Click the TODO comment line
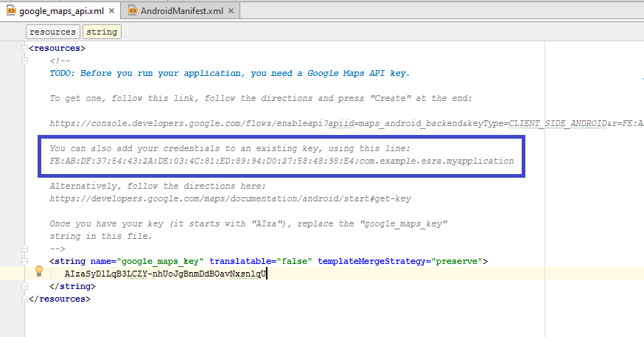This screenshot has height=337, width=644. (230, 73)
